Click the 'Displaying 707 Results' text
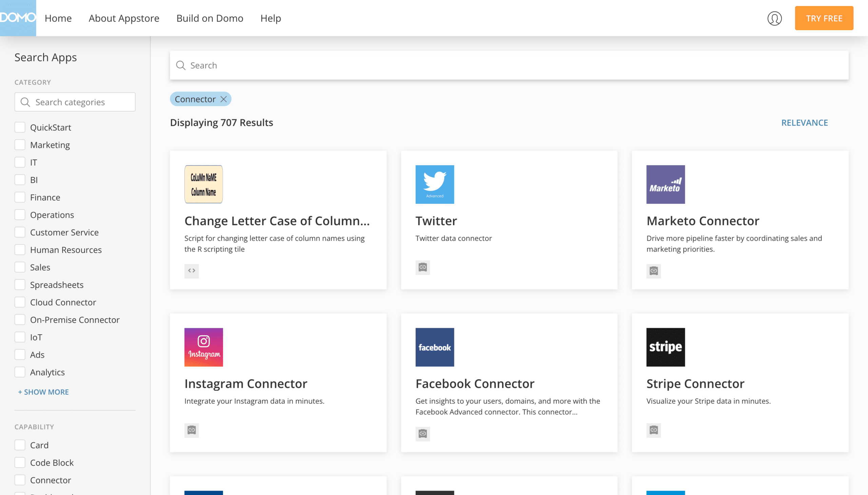The height and width of the screenshot is (495, 868). tap(221, 123)
